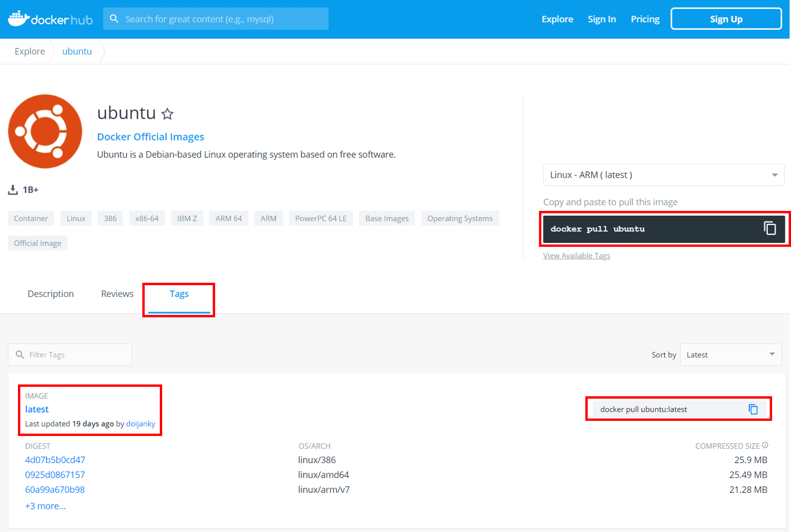Click Sign In in the header
The image size is (791, 532).
(x=602, y=19)
